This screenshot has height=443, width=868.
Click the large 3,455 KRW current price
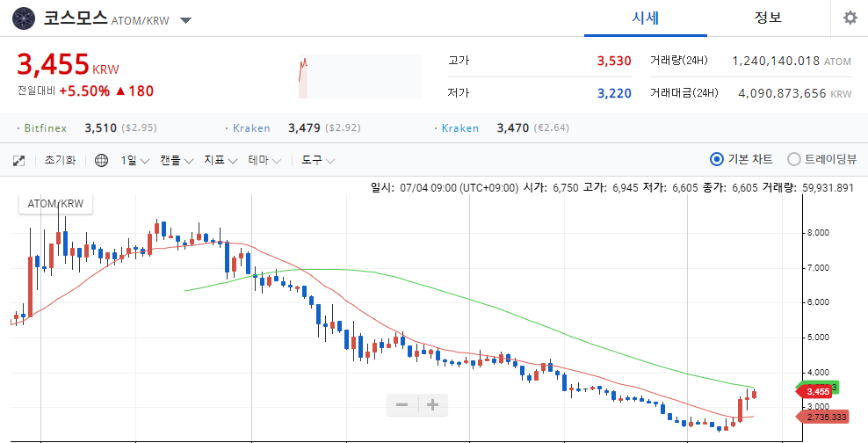click(68, 65)
